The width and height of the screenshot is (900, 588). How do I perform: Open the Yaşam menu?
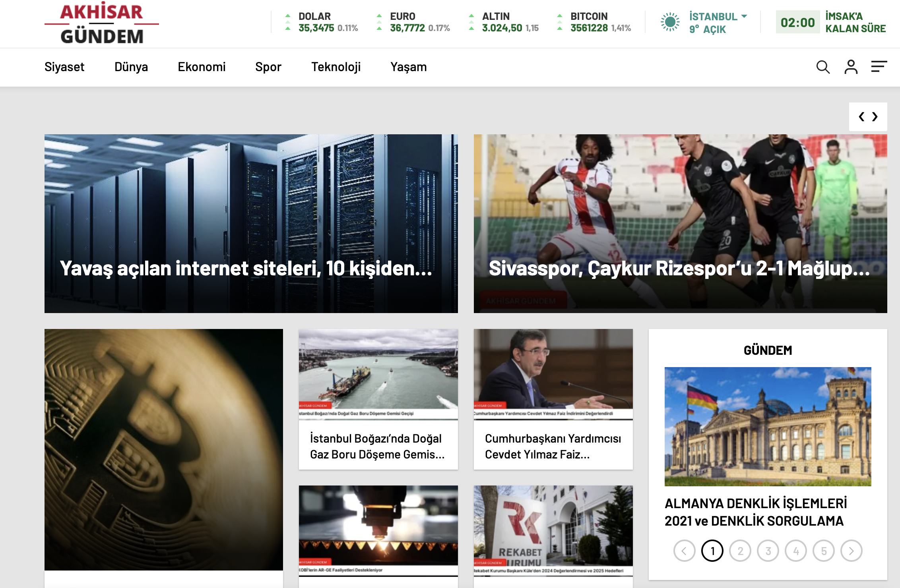[x=409, y=67]
